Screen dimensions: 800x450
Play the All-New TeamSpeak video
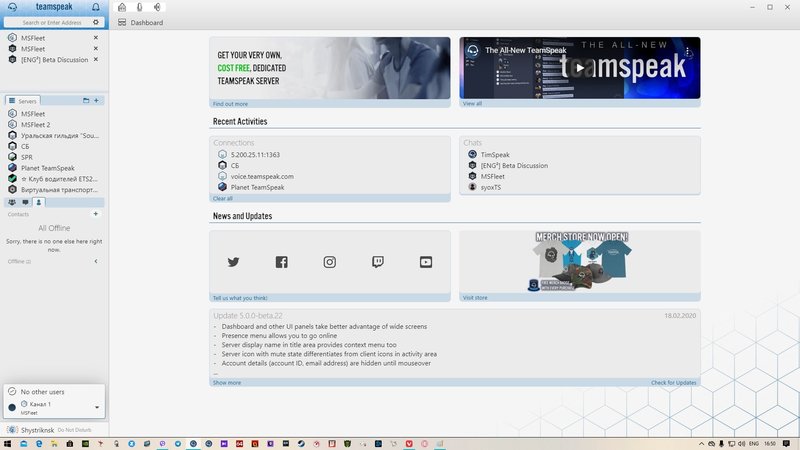click(x=580, y=68)
